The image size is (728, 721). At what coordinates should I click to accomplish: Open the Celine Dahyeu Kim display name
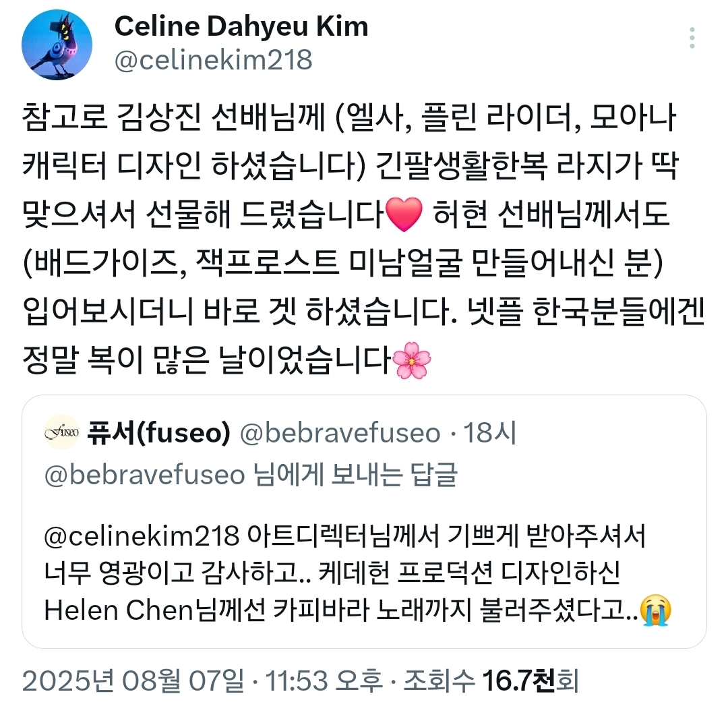[241, 26]
